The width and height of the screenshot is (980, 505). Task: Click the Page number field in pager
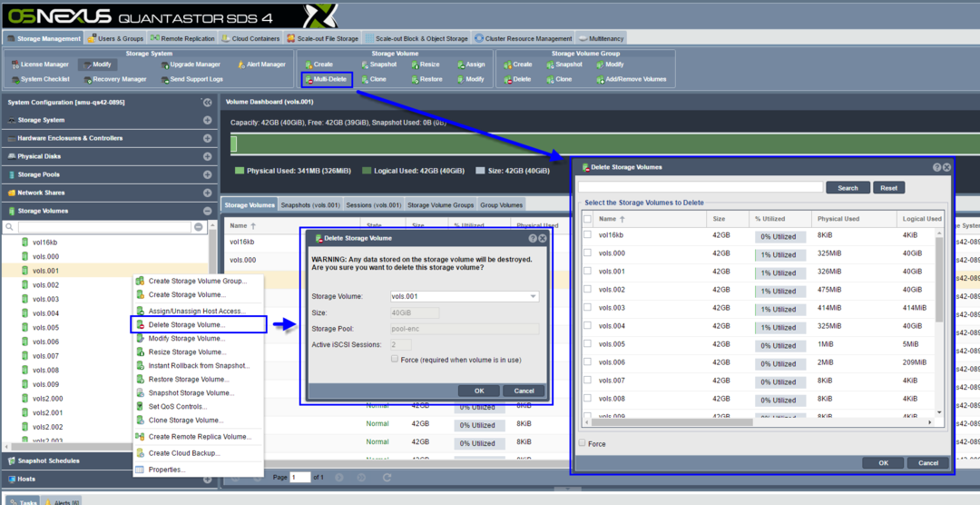click(x=300, y=478)
